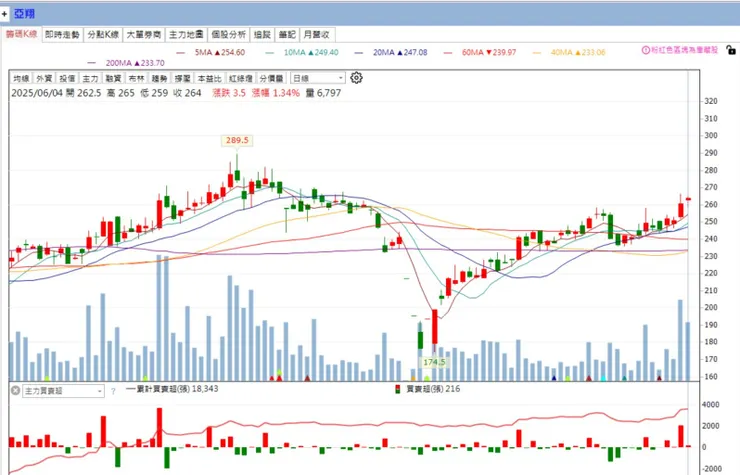Click the 289.5 high price label

click(x=237, y=140)
